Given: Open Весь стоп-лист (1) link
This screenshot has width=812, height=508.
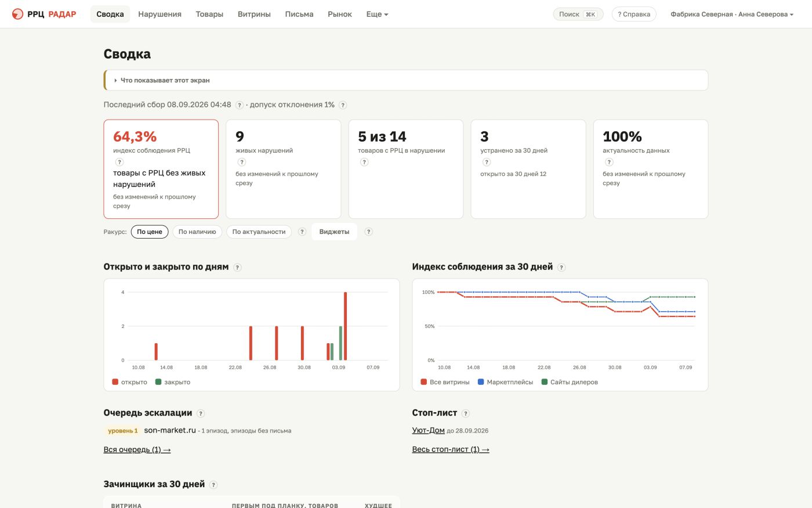Looking at the screenshot, I should click(x=451, y=449).
